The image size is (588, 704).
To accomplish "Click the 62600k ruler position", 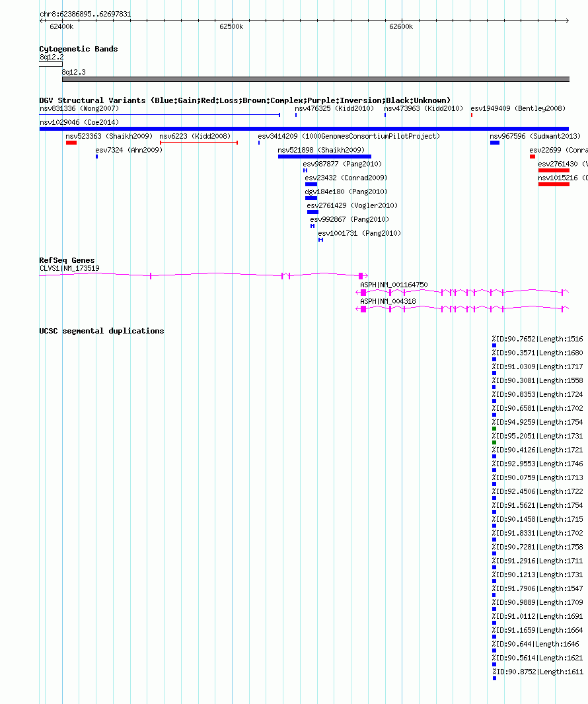I will pyautogui.click(x=401, y=27).
